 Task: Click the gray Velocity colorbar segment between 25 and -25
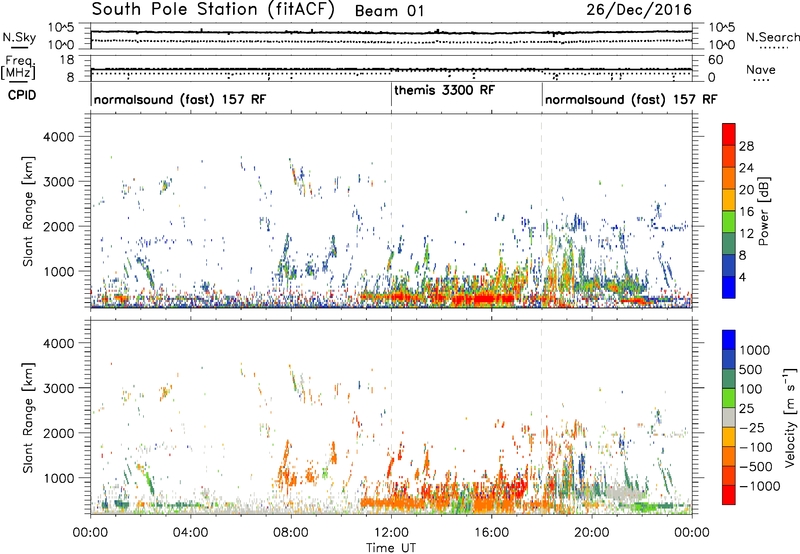point(729,417)
